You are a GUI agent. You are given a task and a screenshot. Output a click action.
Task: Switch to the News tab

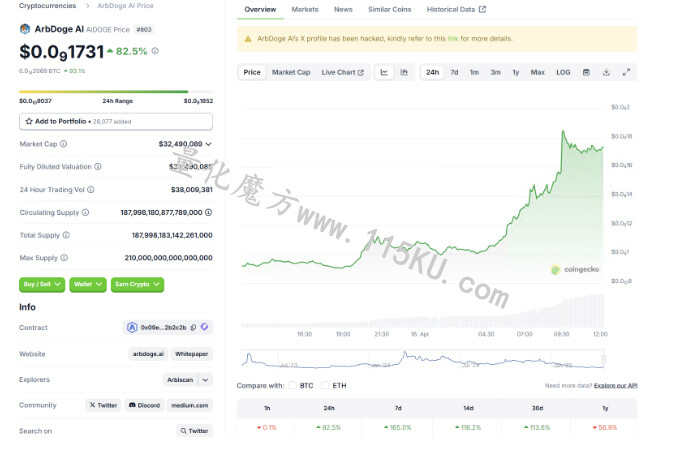pyautogui.click(x=343, y=10)
